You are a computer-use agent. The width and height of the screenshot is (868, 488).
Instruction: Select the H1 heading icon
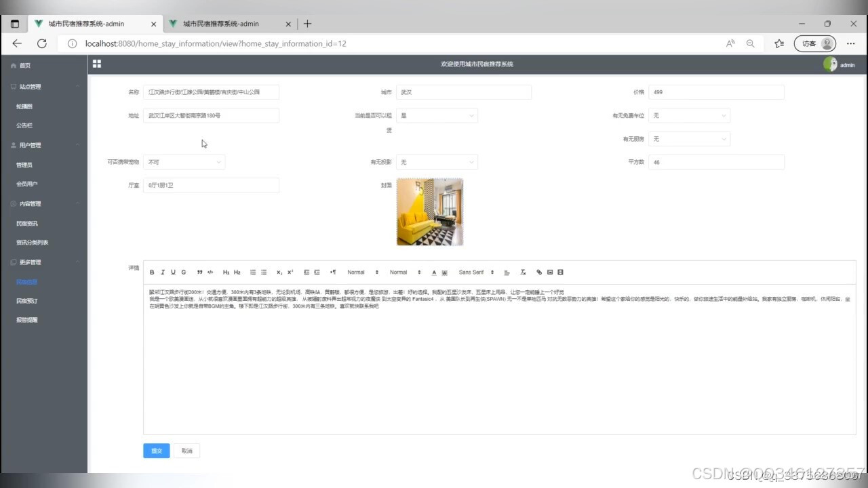(226, 272)
